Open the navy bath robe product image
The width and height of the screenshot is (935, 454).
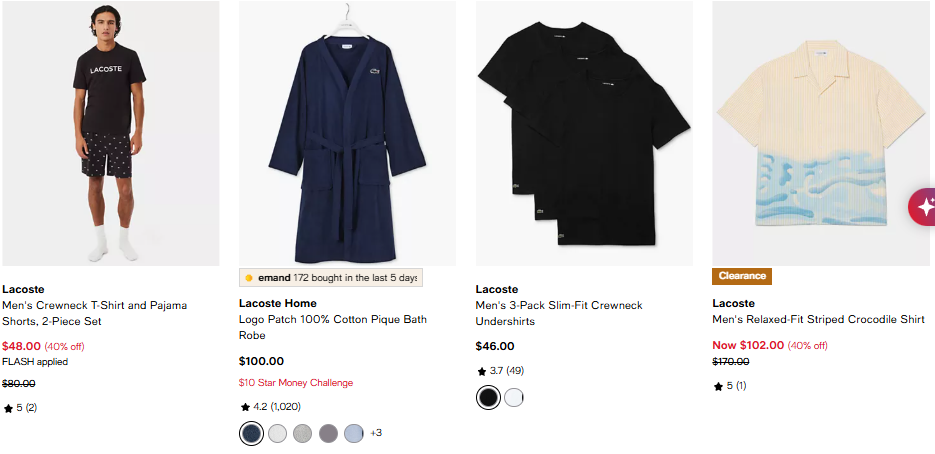(348, 134)
